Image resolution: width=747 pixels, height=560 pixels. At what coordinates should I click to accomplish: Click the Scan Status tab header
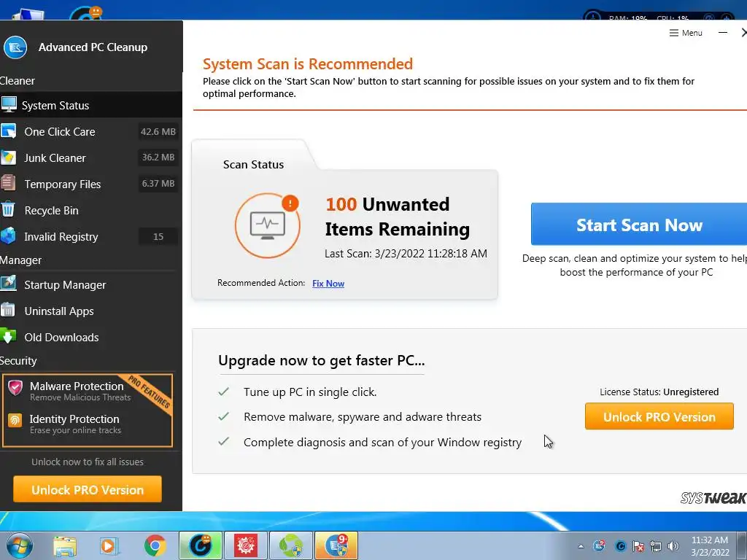click(x=253, y=164)
